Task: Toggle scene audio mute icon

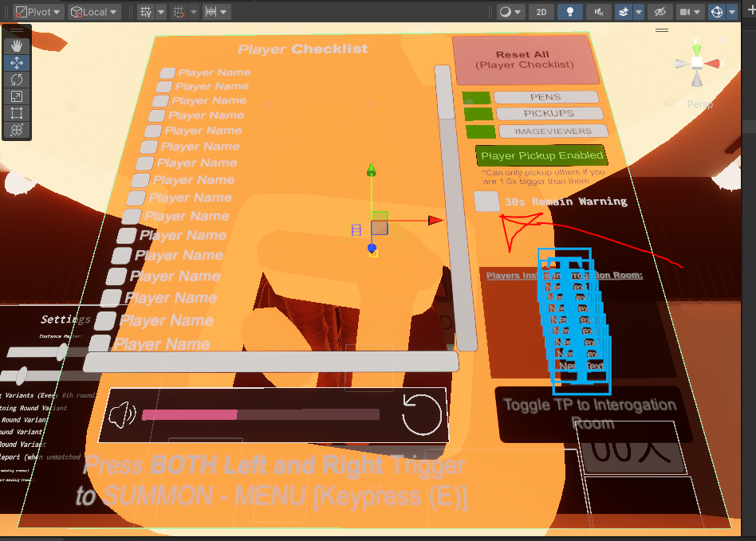Action: tap(599, 12)
